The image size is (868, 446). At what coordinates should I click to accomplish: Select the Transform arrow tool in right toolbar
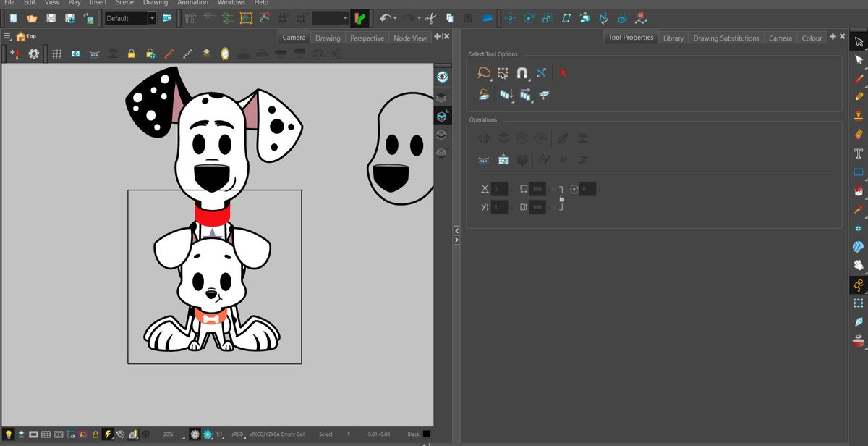click(859, 41)
